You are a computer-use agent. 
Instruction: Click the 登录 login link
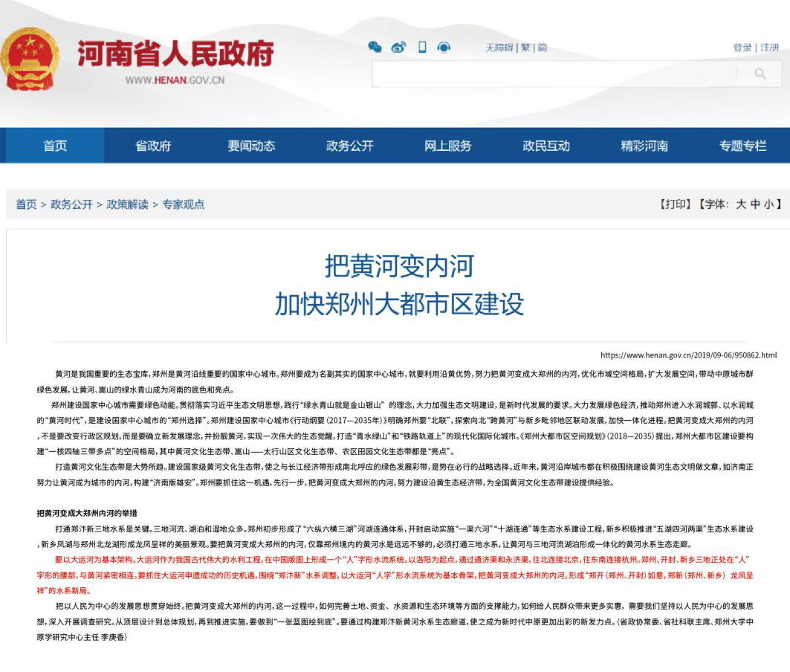[742, 48]
